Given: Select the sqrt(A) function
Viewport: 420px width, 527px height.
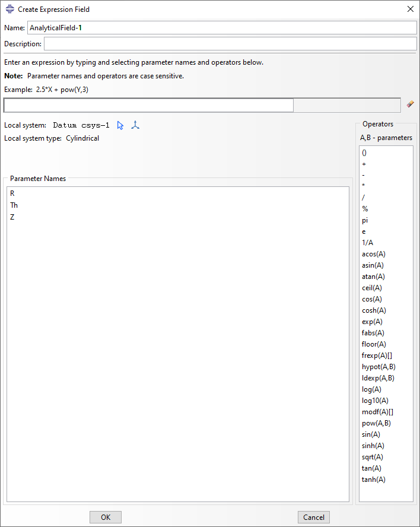Looking at the screenshot, I should click(373, 457).
